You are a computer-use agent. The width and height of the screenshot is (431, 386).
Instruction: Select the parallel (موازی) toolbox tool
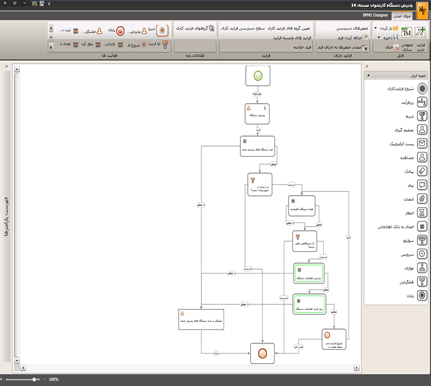422,268
